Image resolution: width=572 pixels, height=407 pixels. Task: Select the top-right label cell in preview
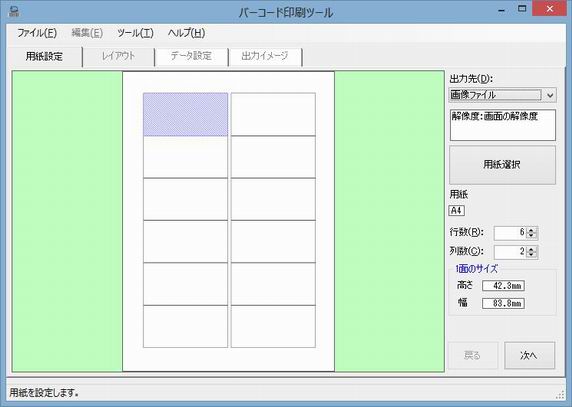[x=273, y=114]
